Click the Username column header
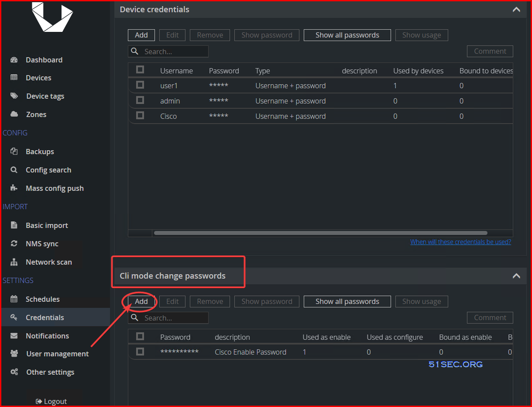This screenshot has height=407, width=532. click(x=176, y=71)
